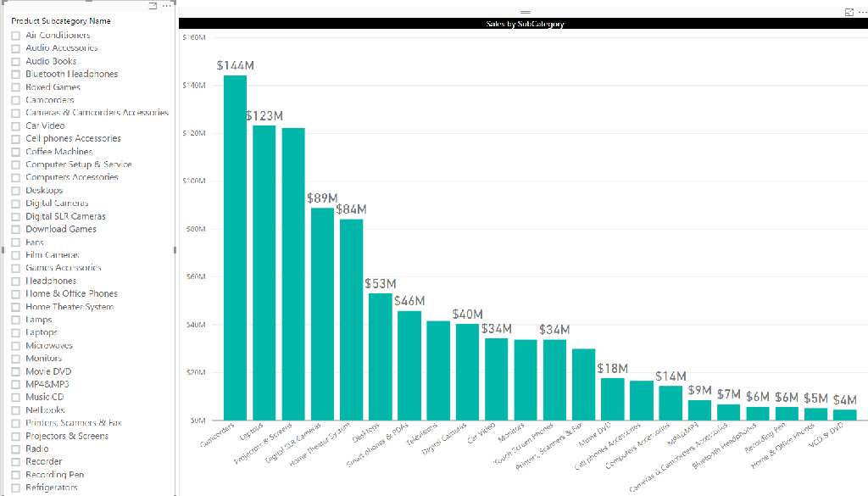Click focus mode icon on slicer
The height and width of the screenshot is (496, 868).
[153, 6]
